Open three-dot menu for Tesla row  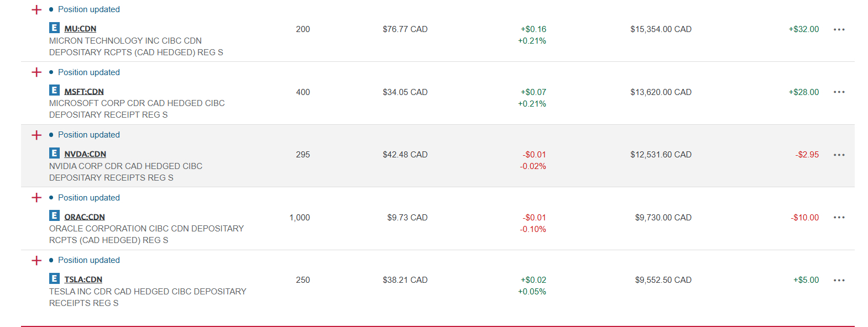839,280
